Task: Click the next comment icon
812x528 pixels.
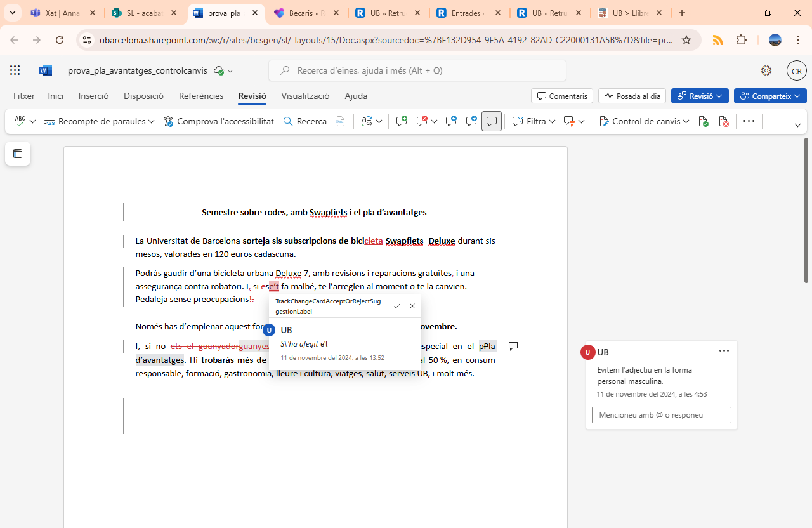Action: point(471,121)
